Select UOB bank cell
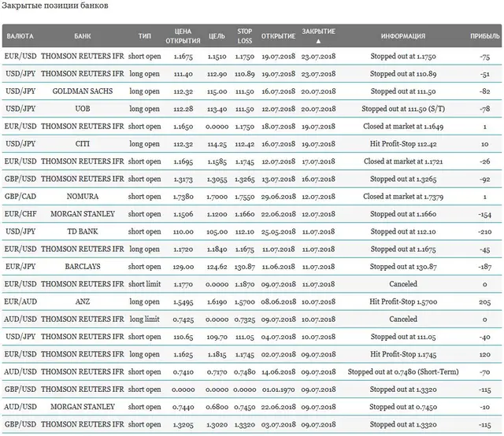Viewport: 504px width, 436px height. 83,109
